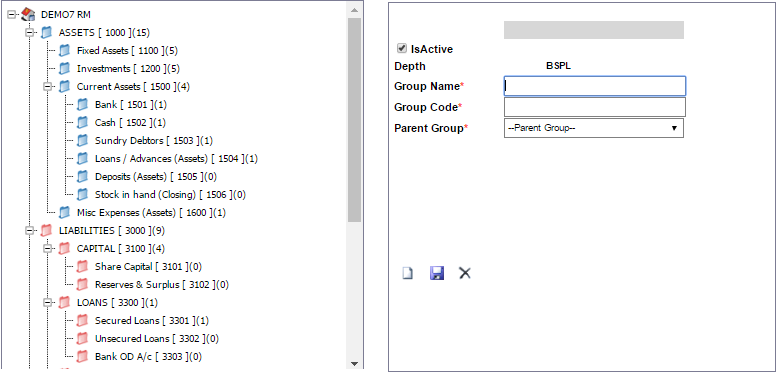Collapse the LOANS tree node
This screenshot has height=377, width=784.
point(48,302)
